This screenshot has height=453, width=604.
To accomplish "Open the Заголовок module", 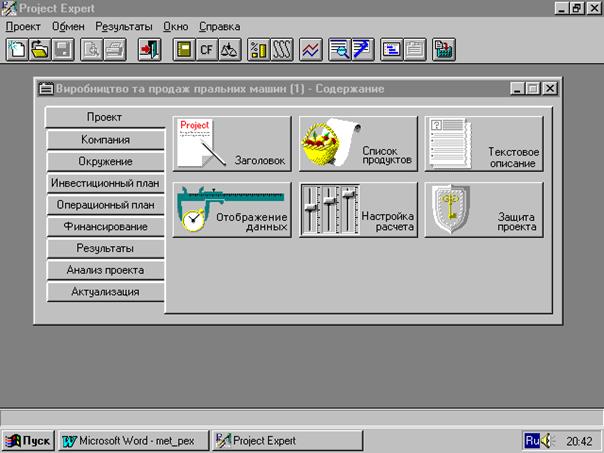I will 232,144.
